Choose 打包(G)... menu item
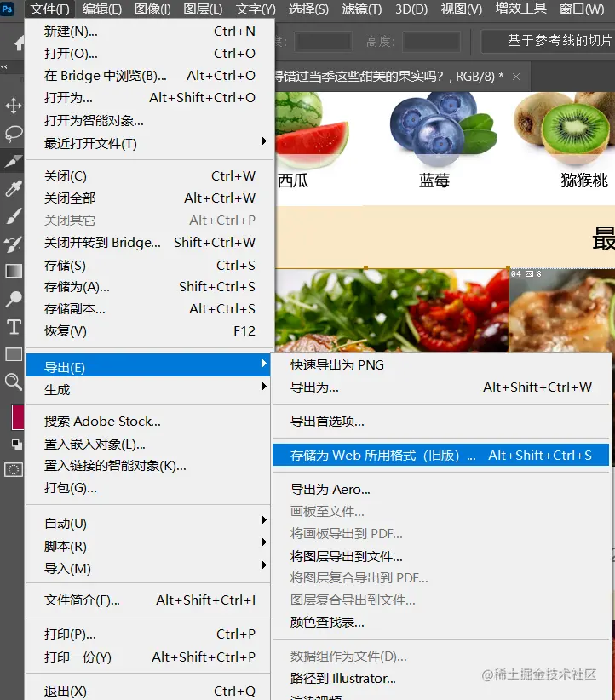 point(150,488)
